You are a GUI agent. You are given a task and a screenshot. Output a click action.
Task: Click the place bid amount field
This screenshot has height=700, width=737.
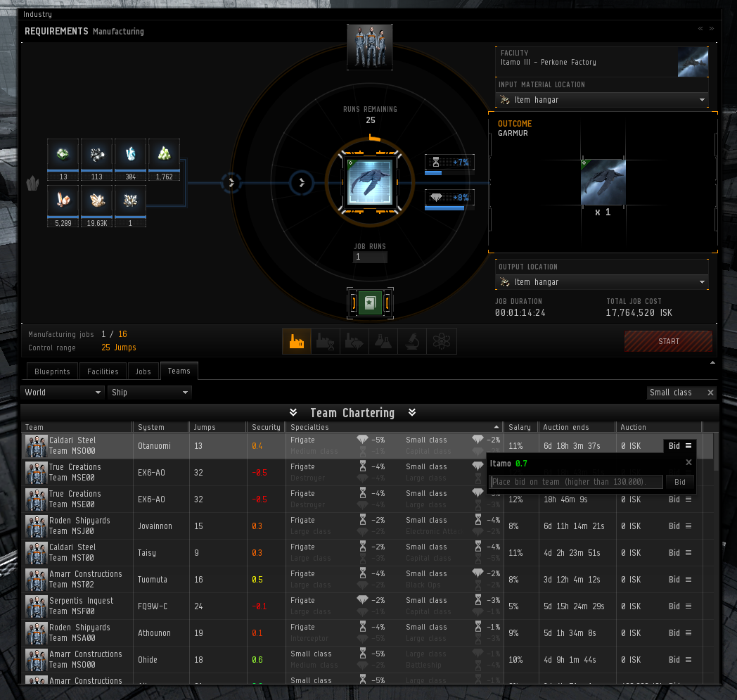(577, 482)
